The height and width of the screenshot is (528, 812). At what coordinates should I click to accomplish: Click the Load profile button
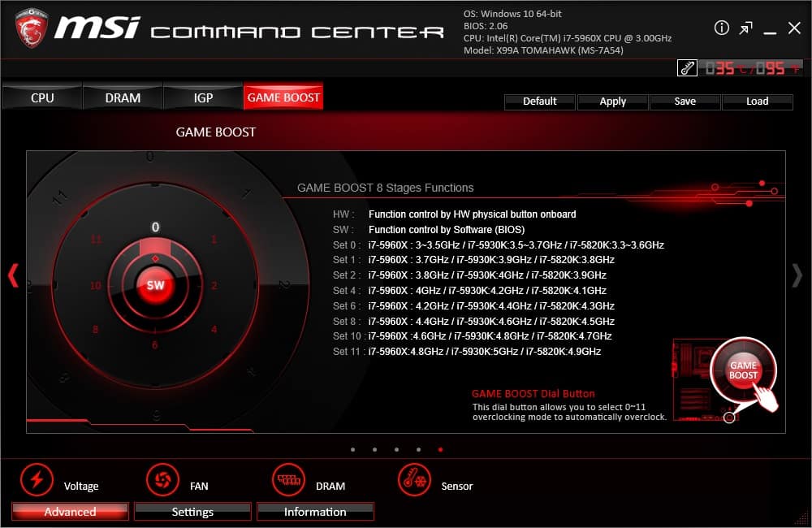[x=757, y=102]
